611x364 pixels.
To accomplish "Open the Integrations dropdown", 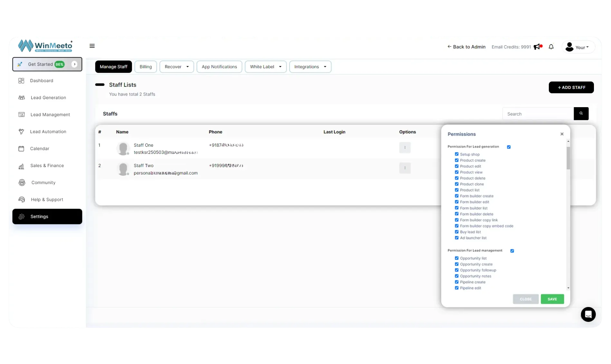I will pos(310,67).
